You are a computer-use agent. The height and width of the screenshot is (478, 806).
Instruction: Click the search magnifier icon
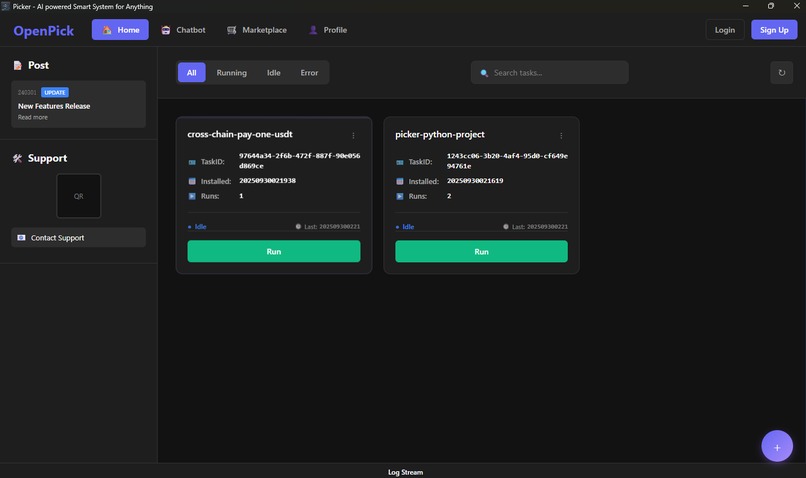(484, 73)
